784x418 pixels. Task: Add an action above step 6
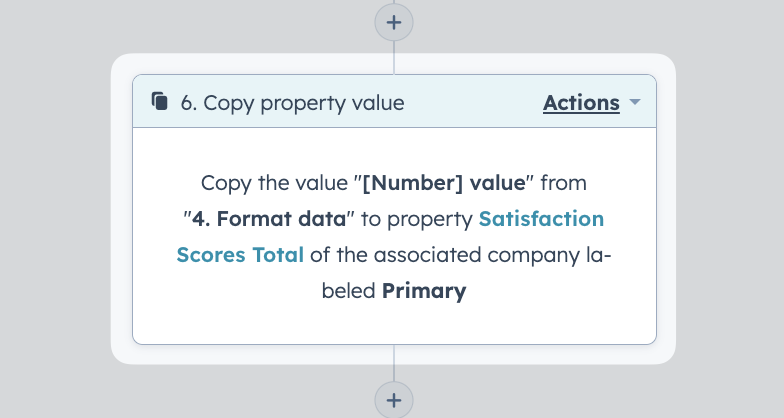pyautogui.click(x=394, y=22)
